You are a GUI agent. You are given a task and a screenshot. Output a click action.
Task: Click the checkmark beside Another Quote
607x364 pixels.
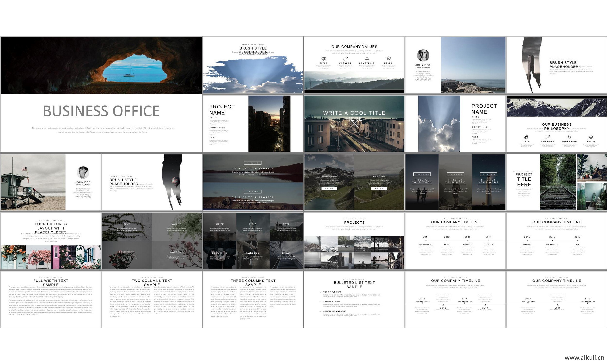tap(320, 301)
